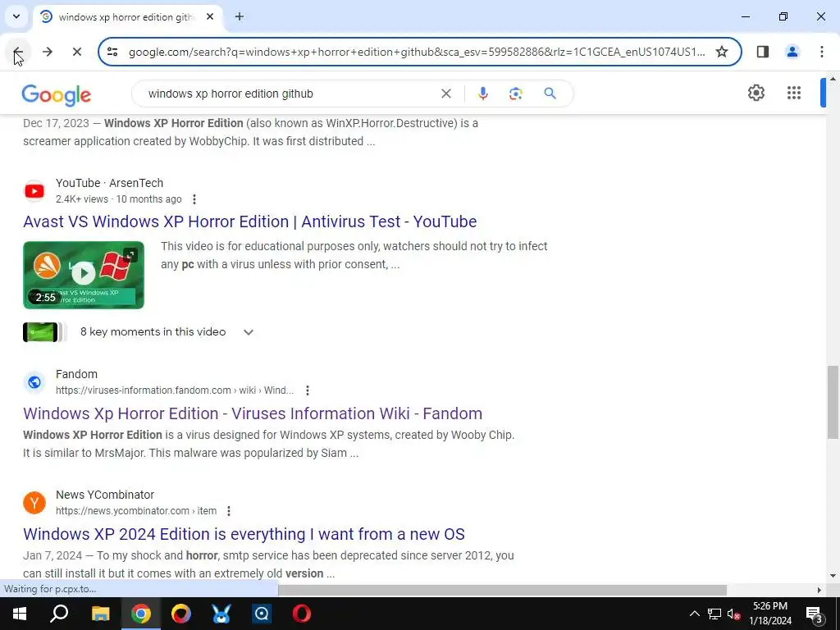Click the scroll right arrow
Screen dimensions: 840x630
tap(819, 590)
